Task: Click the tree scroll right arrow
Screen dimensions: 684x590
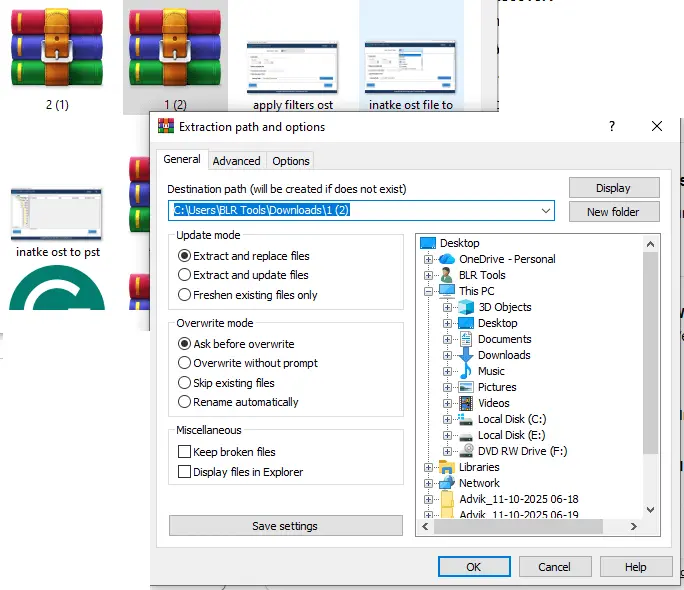Action: (633, 526)
